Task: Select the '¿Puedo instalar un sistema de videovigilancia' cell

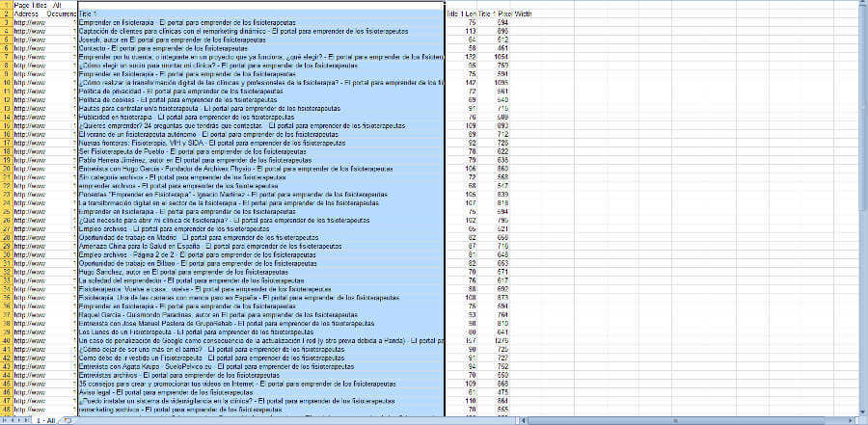Action: [x=260, y=401]
